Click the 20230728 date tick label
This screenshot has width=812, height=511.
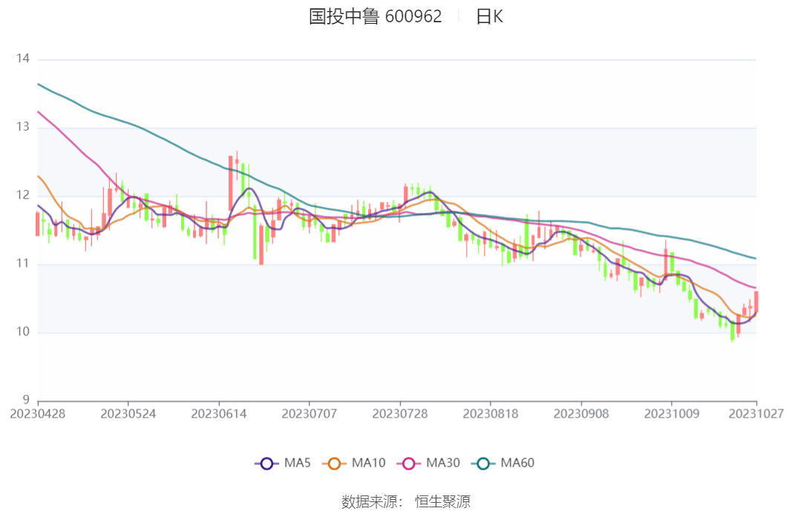click(x=400, y=413)
